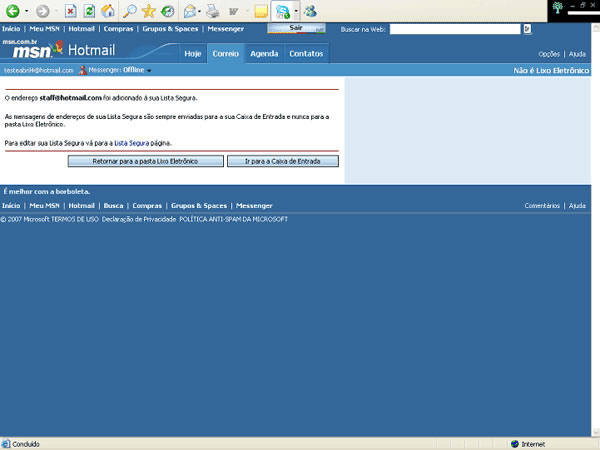Expand the Back button history dropdown arrow
The width and height of the screenshot is (600, 450).
pyautogui.click(x=27, y=11)
